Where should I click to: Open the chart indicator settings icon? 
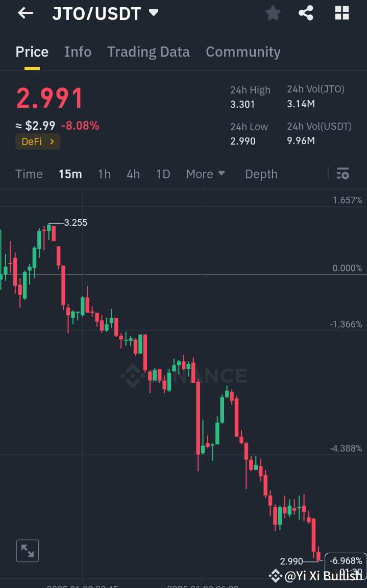click(342, 174)
